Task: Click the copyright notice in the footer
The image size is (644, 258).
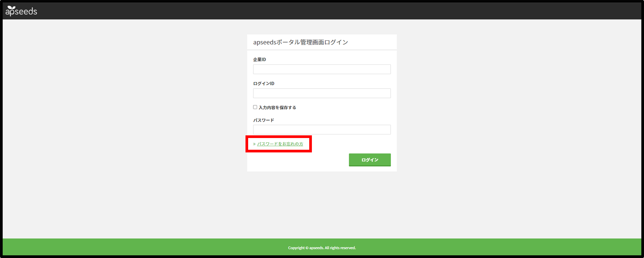Action: (322, 248)
